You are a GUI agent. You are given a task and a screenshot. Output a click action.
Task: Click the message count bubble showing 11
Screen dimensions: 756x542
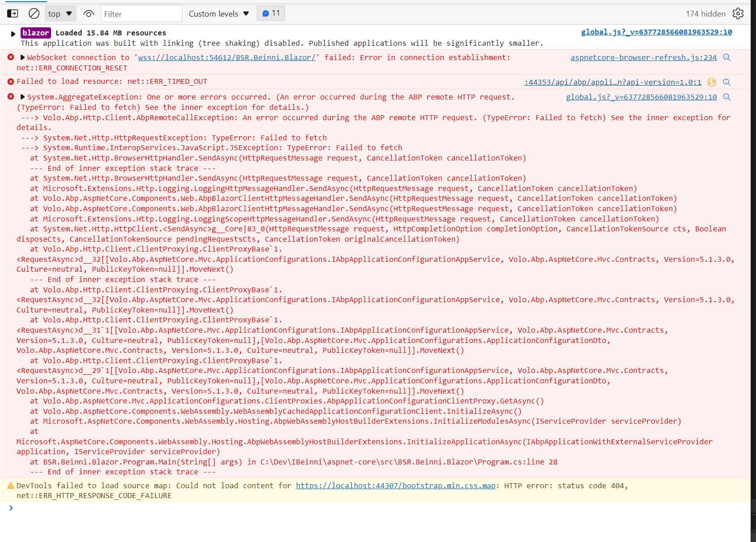271,13
